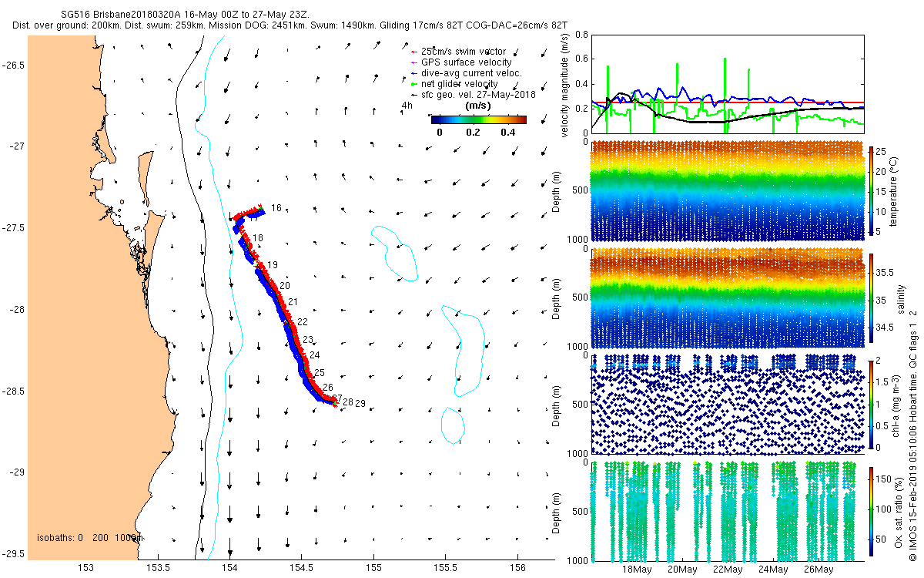Click the salinity depth-time section panel
This screenshot has height=578, width=924.
tap(726, 298)
